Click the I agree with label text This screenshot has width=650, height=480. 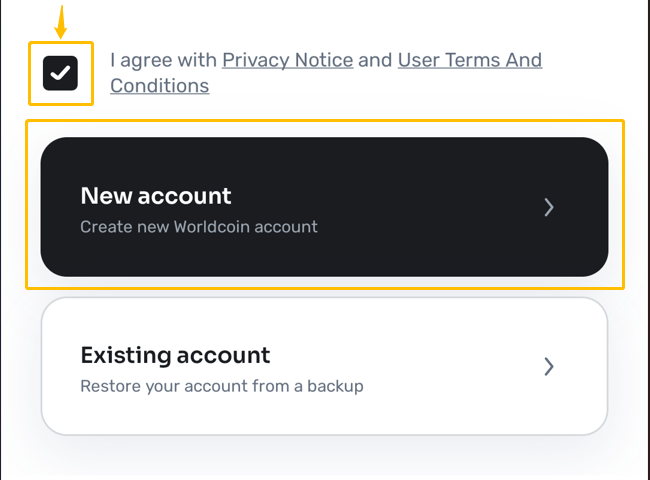pos(163,60)
